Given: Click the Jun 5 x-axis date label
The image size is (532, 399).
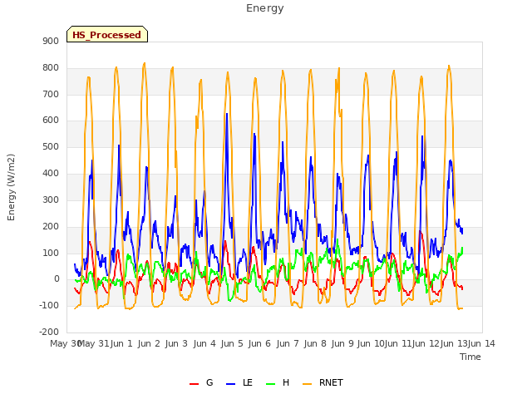Looking at the screenshot, I should [232, 343].
